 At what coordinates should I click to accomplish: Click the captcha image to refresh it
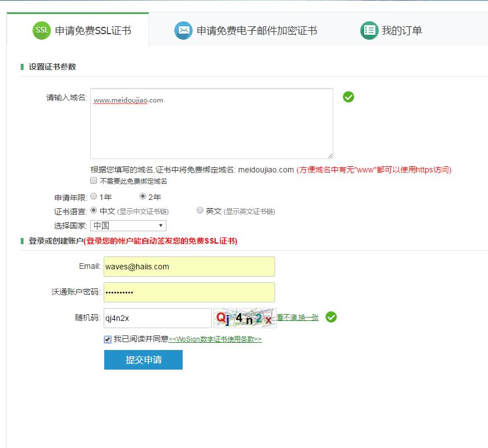(247, 318)
